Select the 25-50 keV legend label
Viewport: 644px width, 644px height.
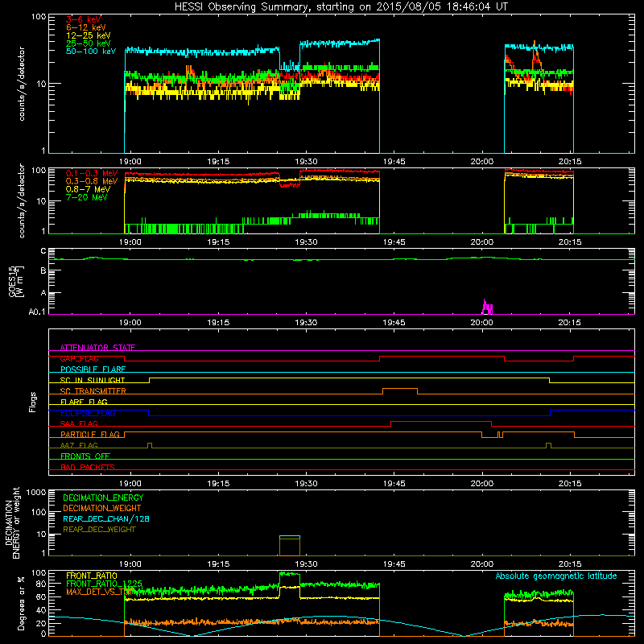[x=89, y=43]
